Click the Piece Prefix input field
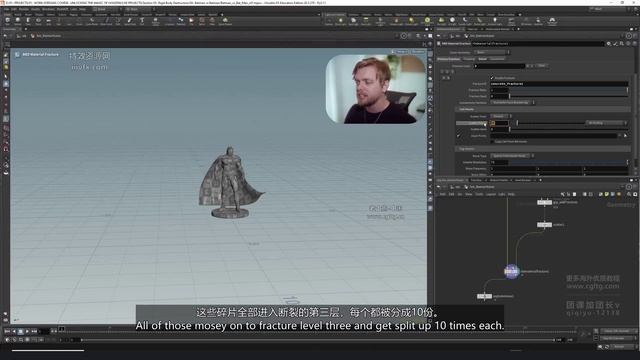 (x=559, y=84)
